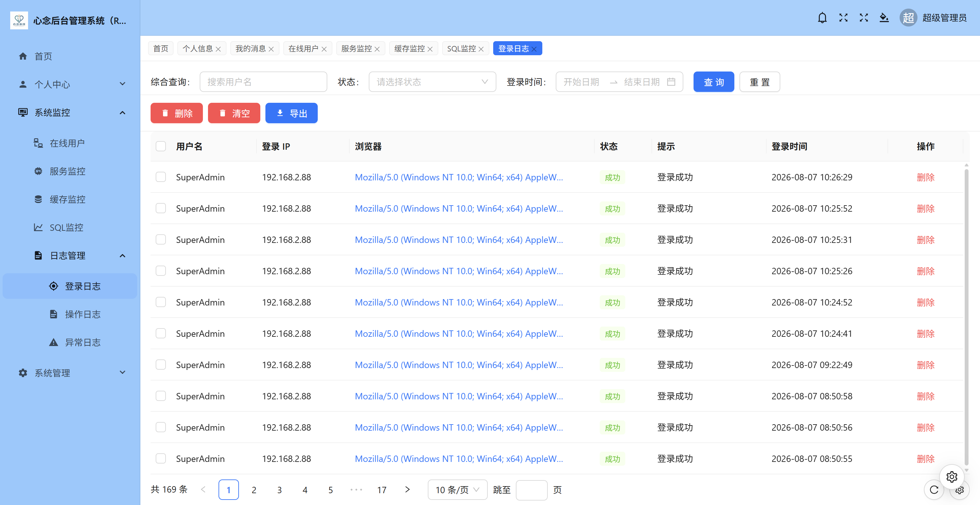Collapse the 系统监控 menu chevron
This screenshot has height=505, width=980.
click(122, 113)
